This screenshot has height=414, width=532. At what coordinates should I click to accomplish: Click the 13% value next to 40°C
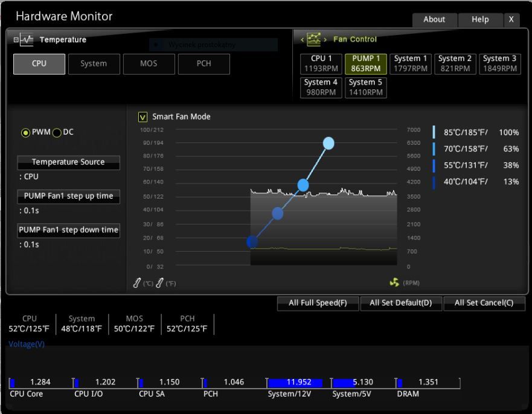coord(511,182)
